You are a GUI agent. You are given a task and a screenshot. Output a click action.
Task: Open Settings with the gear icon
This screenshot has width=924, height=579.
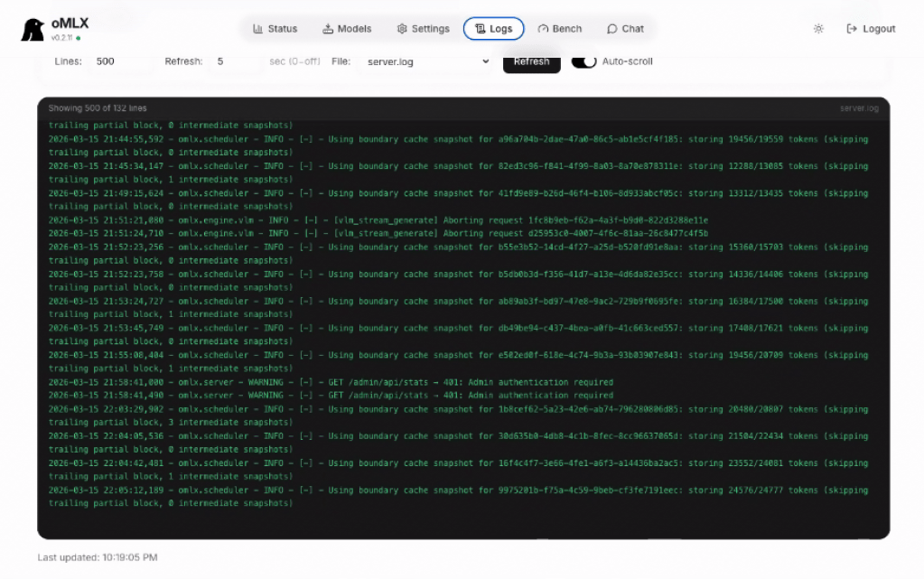[402, 29]
